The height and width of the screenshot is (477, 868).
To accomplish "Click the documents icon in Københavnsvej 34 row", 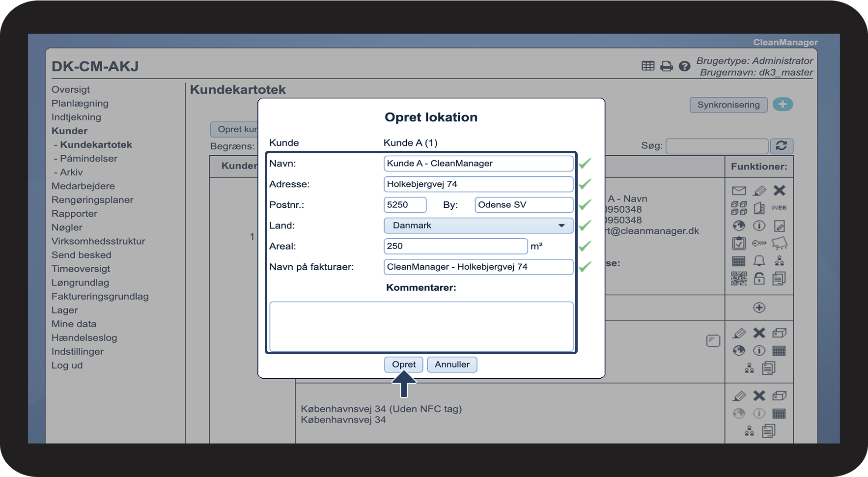I will [769, 431].
